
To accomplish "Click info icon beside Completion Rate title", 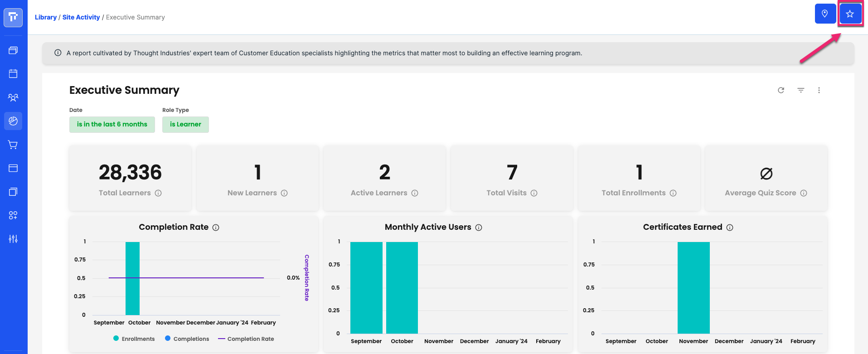I will click(x=216, y=228).
